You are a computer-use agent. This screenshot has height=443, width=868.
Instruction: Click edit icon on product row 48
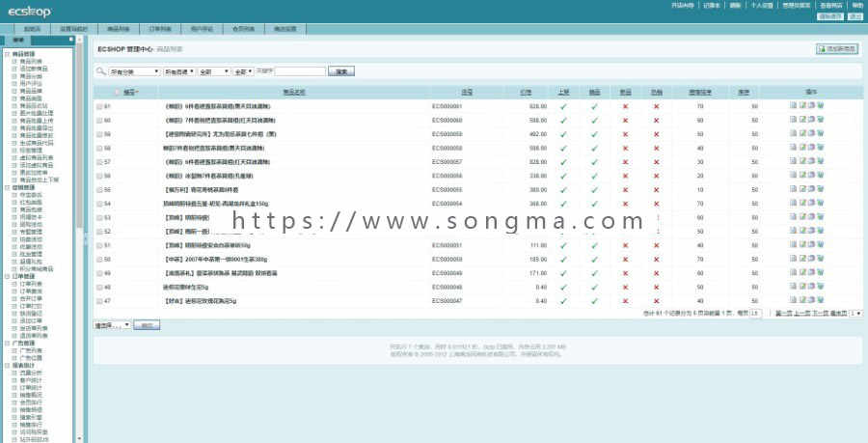(802, 287)
